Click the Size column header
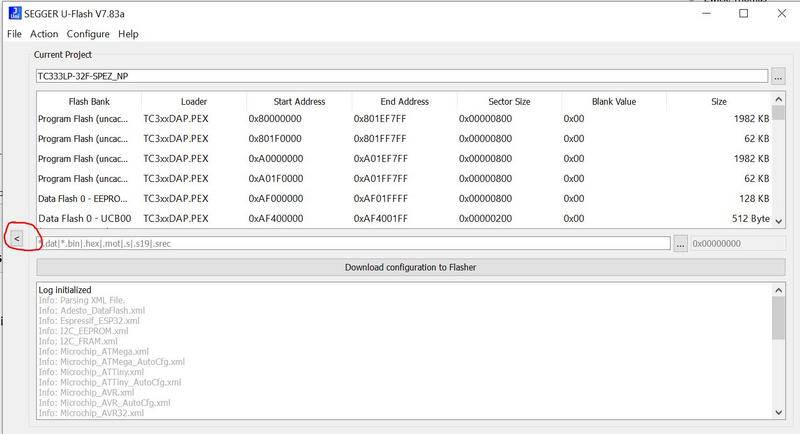The image size is (800, 434). tap(719, 101)
